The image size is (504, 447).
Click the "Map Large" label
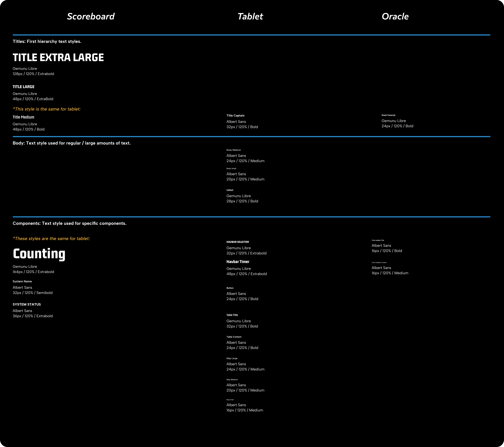[232, 359]
